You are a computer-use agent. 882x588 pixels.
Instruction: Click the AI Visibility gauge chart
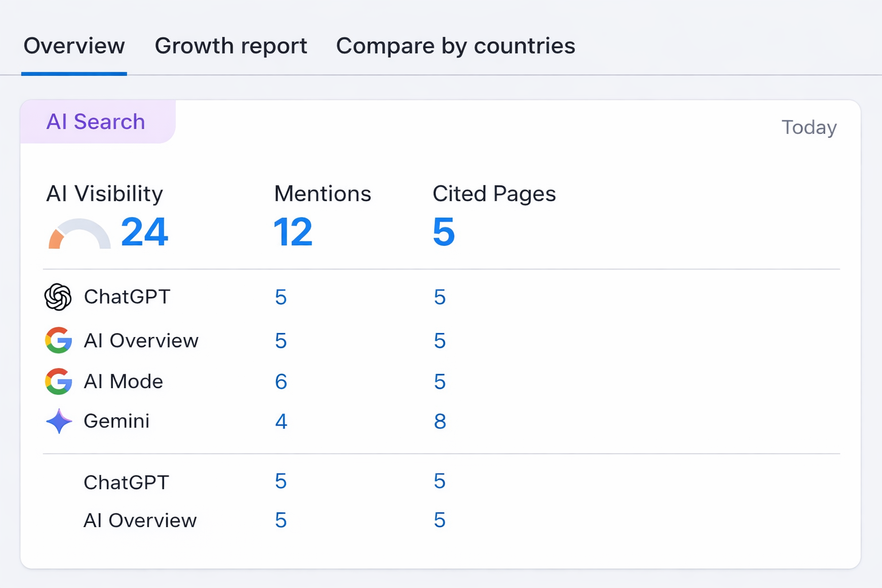[x=79, y=234]
